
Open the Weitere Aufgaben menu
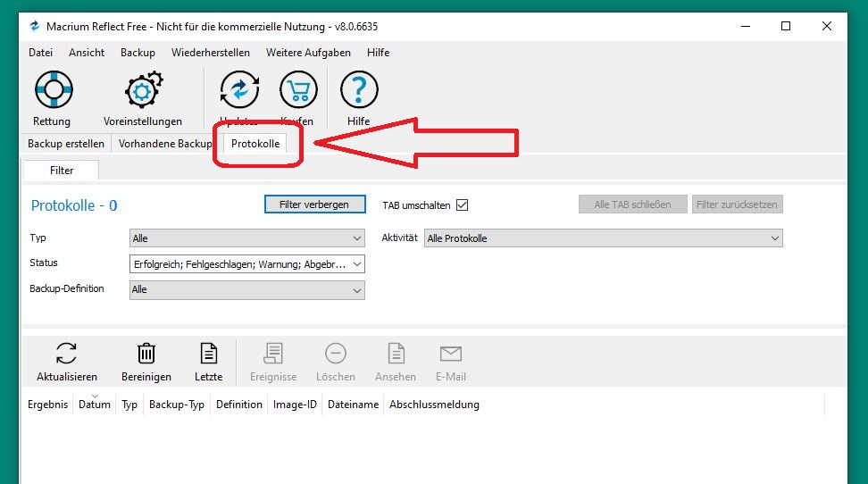tap(308, 53)
